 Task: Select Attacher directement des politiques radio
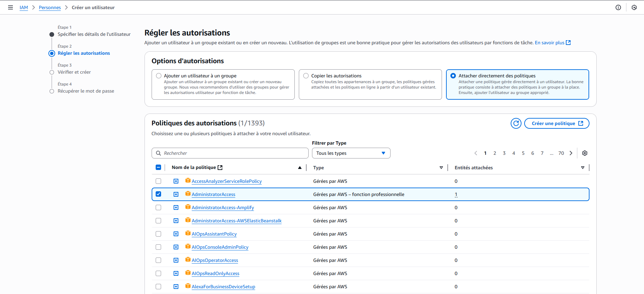pyautogui.click(x=453, y=76)
